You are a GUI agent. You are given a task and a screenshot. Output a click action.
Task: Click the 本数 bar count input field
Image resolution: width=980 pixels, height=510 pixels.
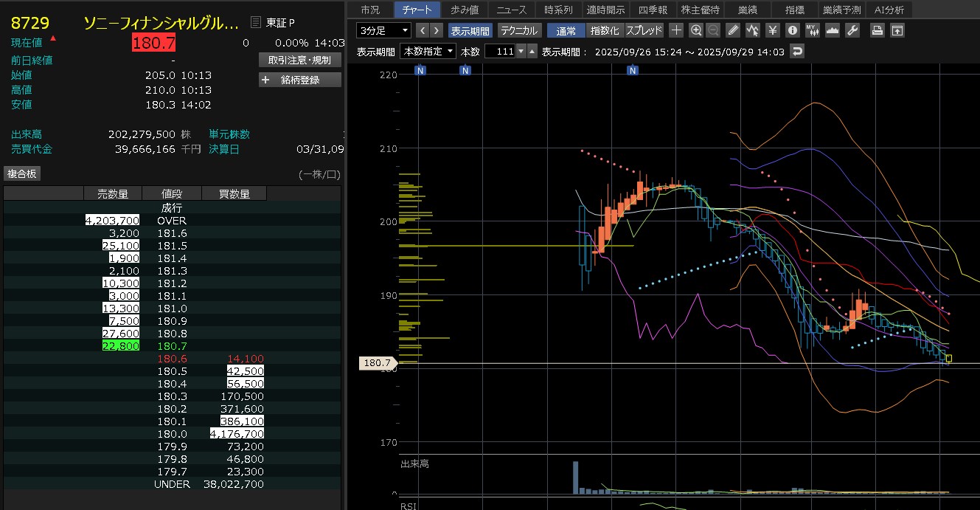500,51
